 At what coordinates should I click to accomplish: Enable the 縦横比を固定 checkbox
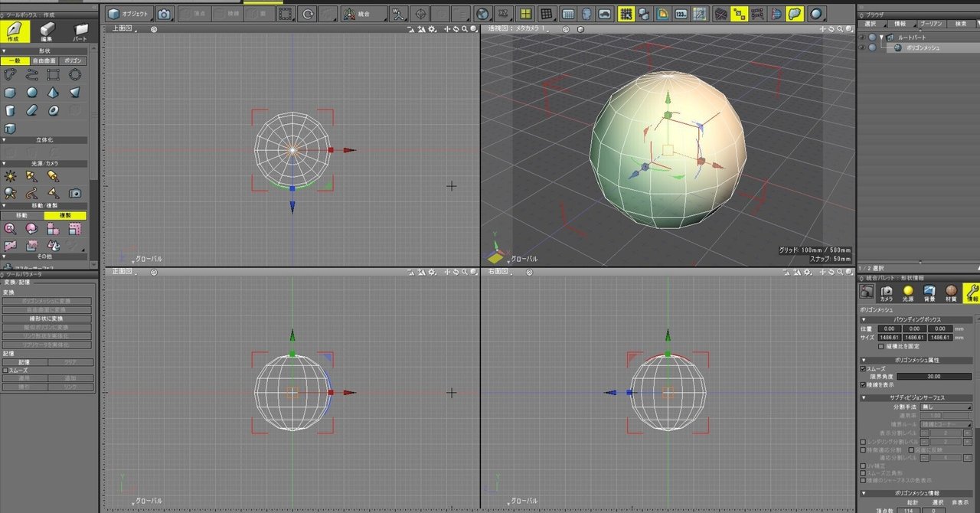point(880,347)
